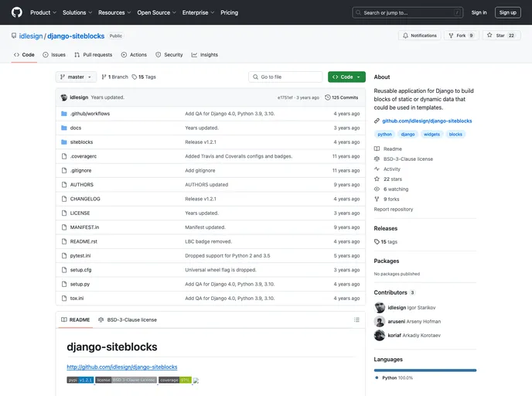Switch to the Insights tab

click(205, 55)
